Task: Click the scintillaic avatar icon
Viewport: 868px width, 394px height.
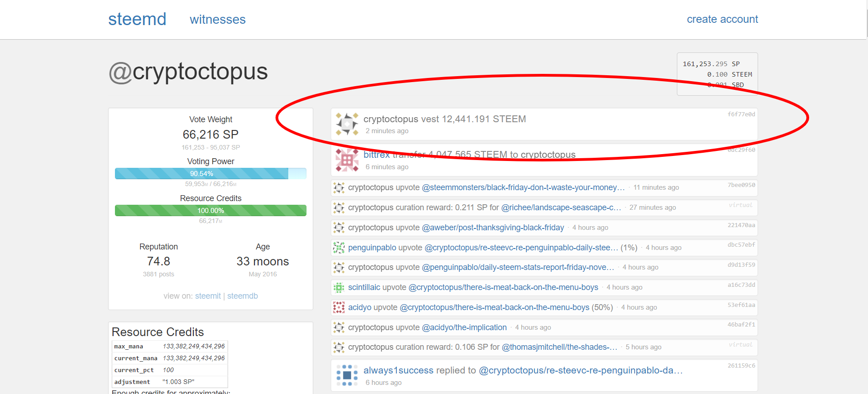Action: [x=339, y=287]
